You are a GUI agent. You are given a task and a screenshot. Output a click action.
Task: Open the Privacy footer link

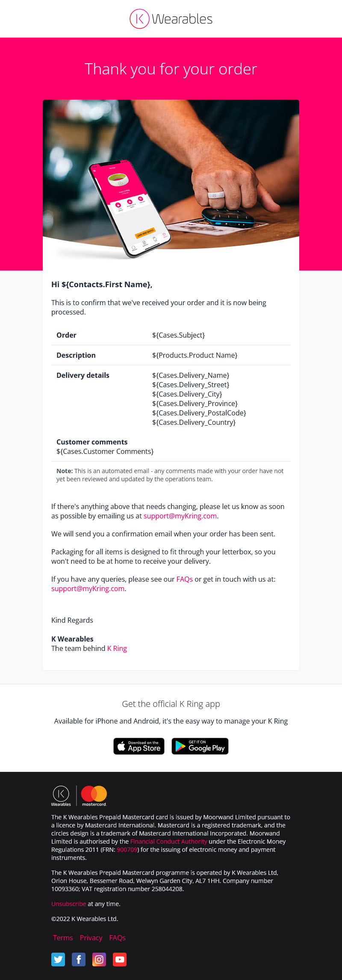point(91,938)
